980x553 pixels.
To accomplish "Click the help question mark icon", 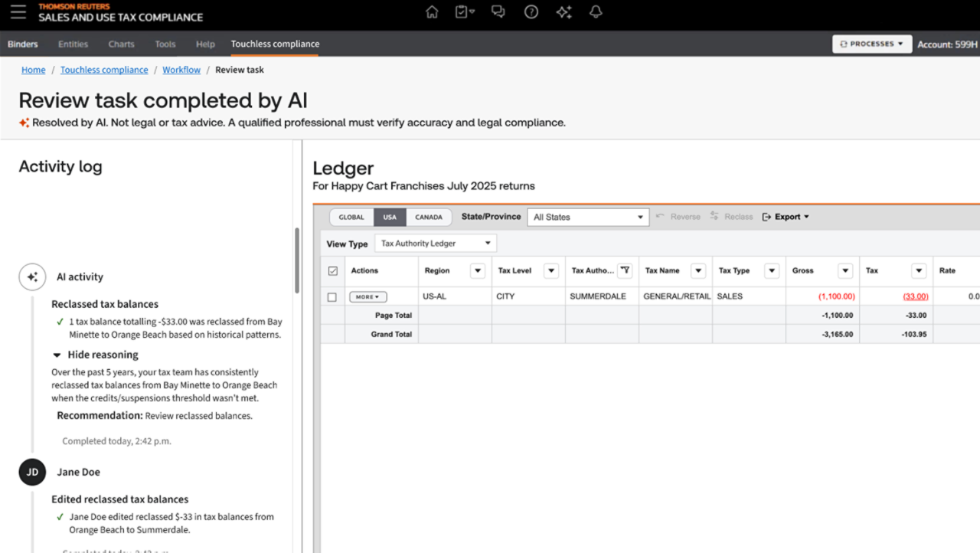I will (531, 12).
